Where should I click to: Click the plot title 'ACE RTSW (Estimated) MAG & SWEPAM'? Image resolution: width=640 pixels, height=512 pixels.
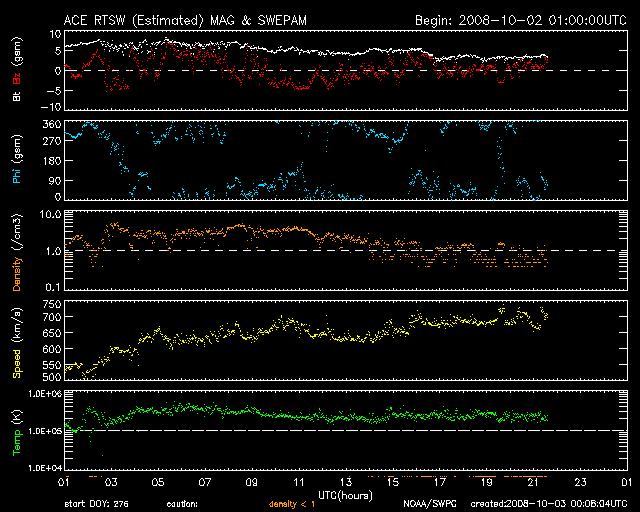click(185, 20)
